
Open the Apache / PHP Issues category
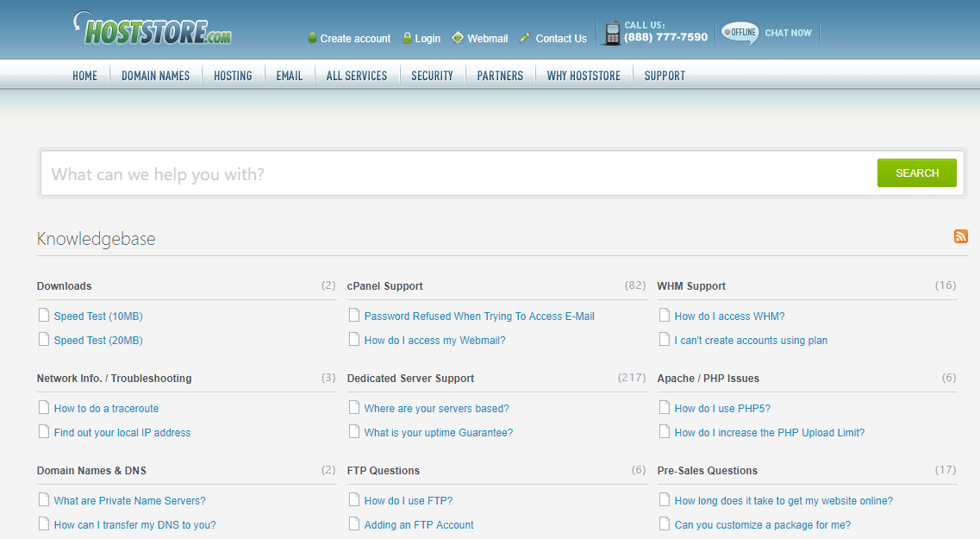click(708, 379)
